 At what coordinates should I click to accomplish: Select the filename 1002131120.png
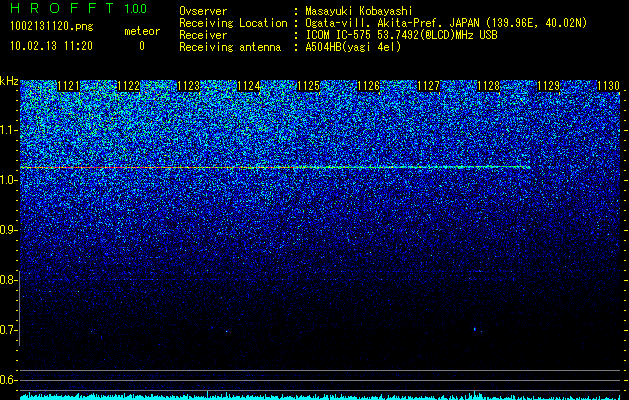[x=52, y=26]
